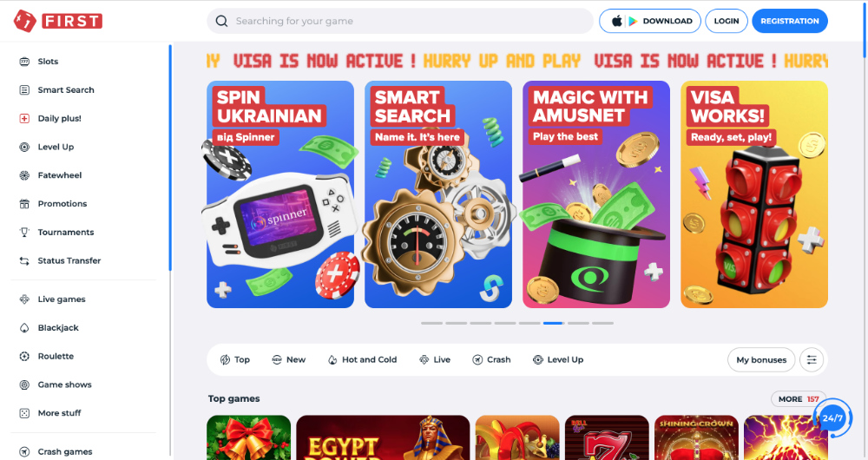The height and width of the screenshot is (460, 868).
Task: Click the LOGIN button
Action: pyautogui.click(x=727, y=21)
